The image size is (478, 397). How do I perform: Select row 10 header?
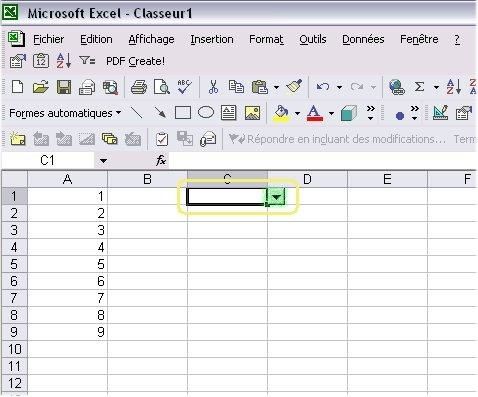[14, 349]
